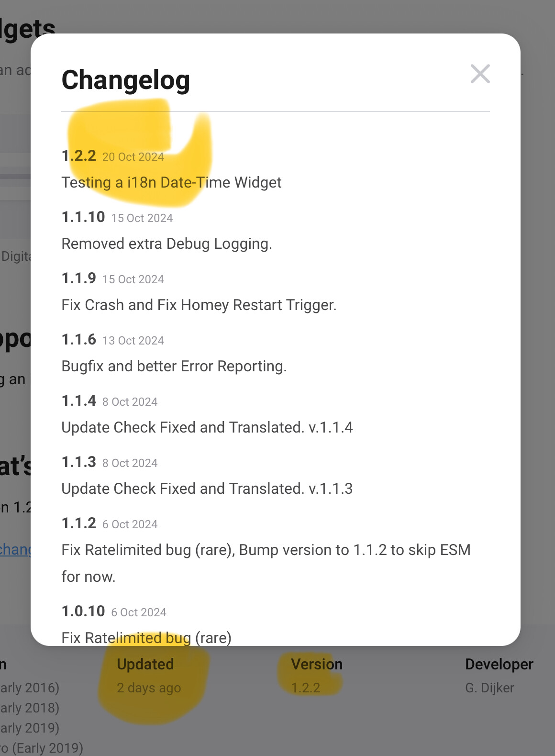Click the v.1.1.4 update check description
This screenshot has width=555, height=756.
coord(207,427)
